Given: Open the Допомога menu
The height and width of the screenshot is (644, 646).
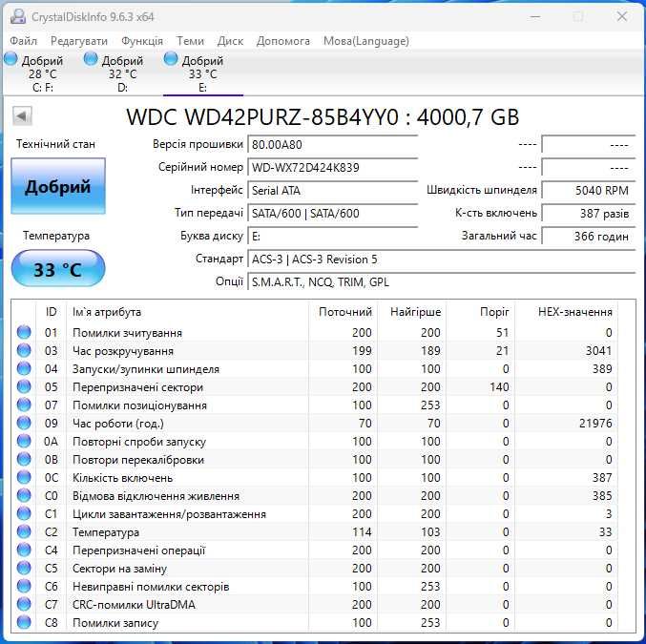Looking at the screenshot, I should point(283,41).
